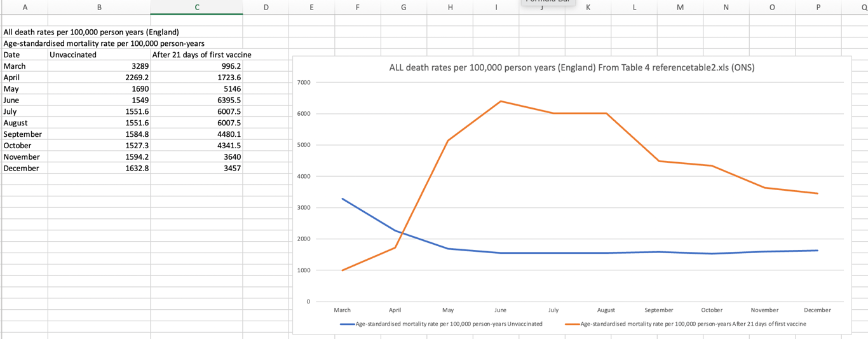Click the 'After 21 days of first vaccine' cell
868x339 pixels.
(x=196, y=55)
